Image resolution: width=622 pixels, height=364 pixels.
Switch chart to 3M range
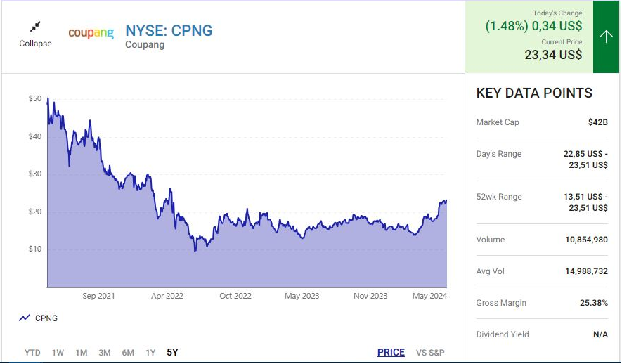click(105, 353)
